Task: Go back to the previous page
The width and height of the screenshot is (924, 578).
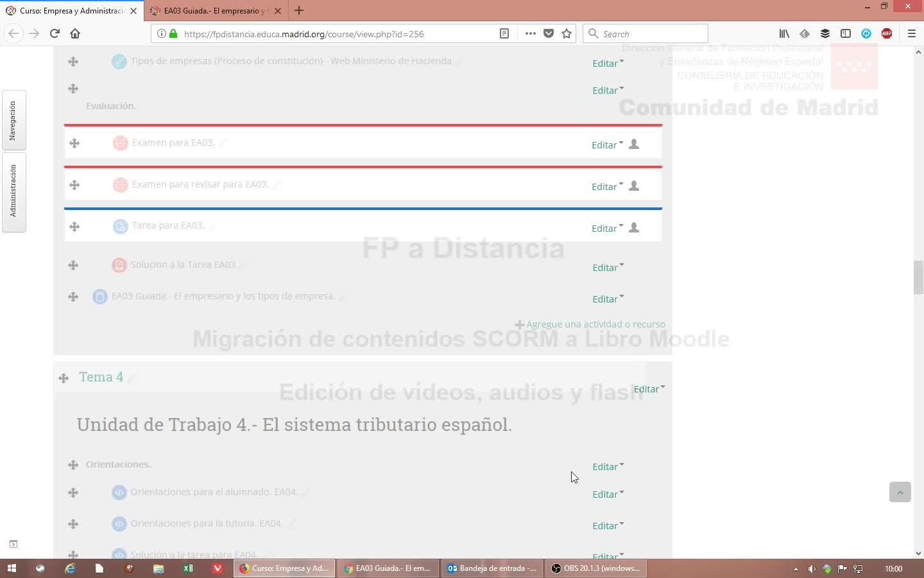Action: click(13, 33)
